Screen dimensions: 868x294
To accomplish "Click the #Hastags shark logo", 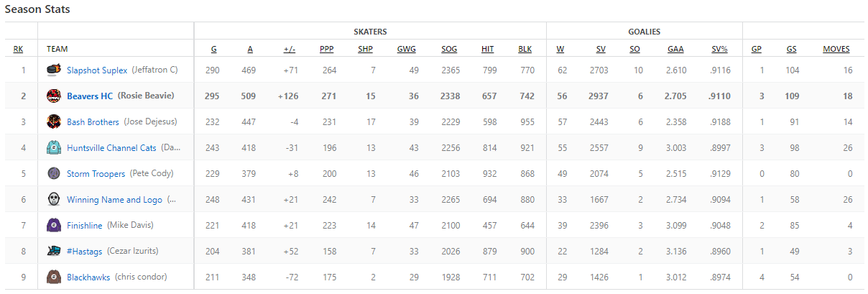I will tap(53, 252).
